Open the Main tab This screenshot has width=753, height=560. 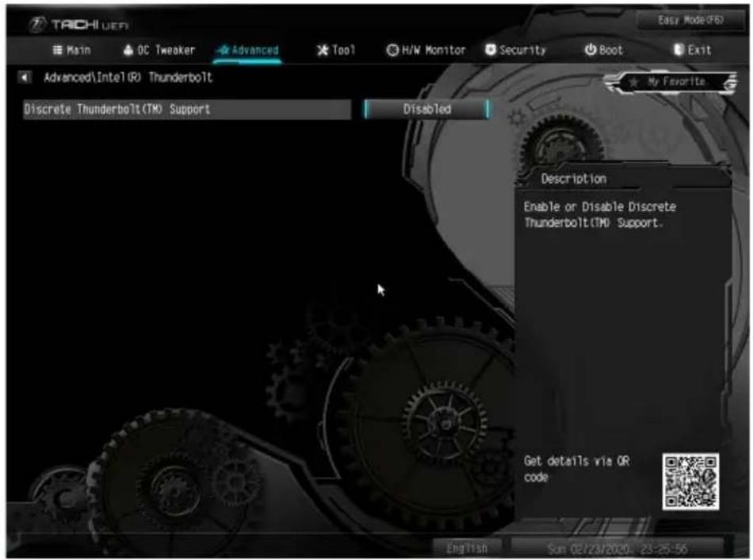71,50
